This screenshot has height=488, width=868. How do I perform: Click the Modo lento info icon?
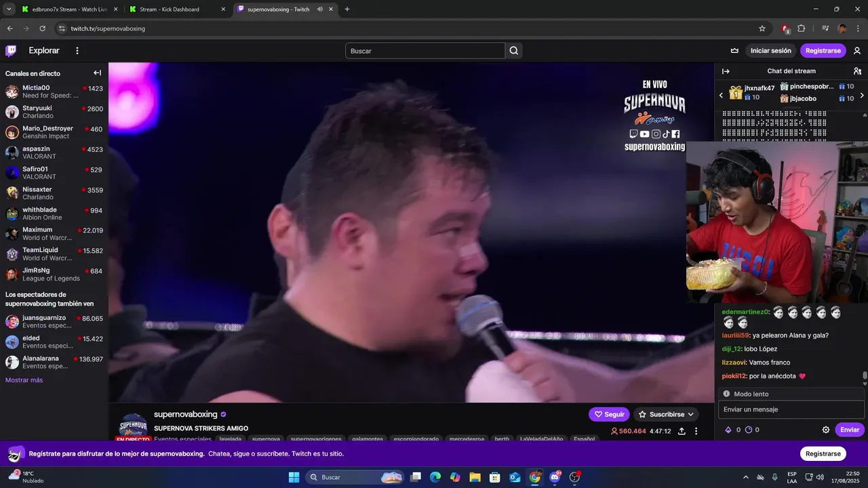726,394
